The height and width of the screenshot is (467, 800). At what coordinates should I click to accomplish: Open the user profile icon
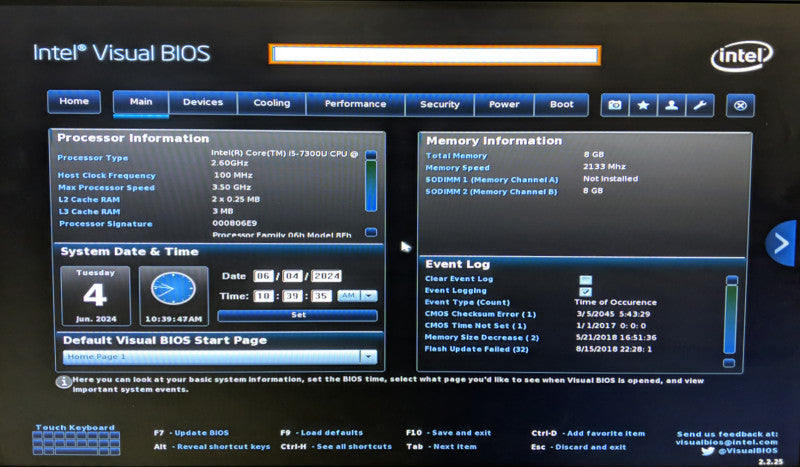[671, 105]
